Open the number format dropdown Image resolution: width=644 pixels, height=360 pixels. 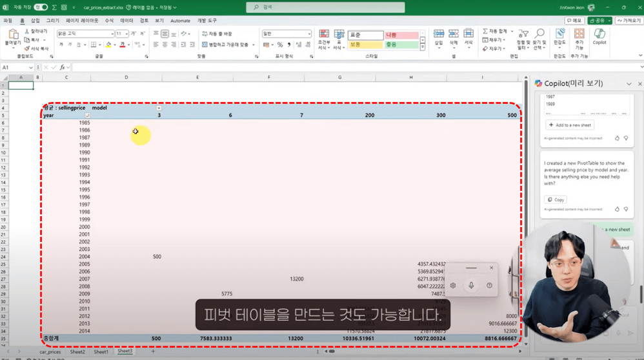tap(309, 34)
